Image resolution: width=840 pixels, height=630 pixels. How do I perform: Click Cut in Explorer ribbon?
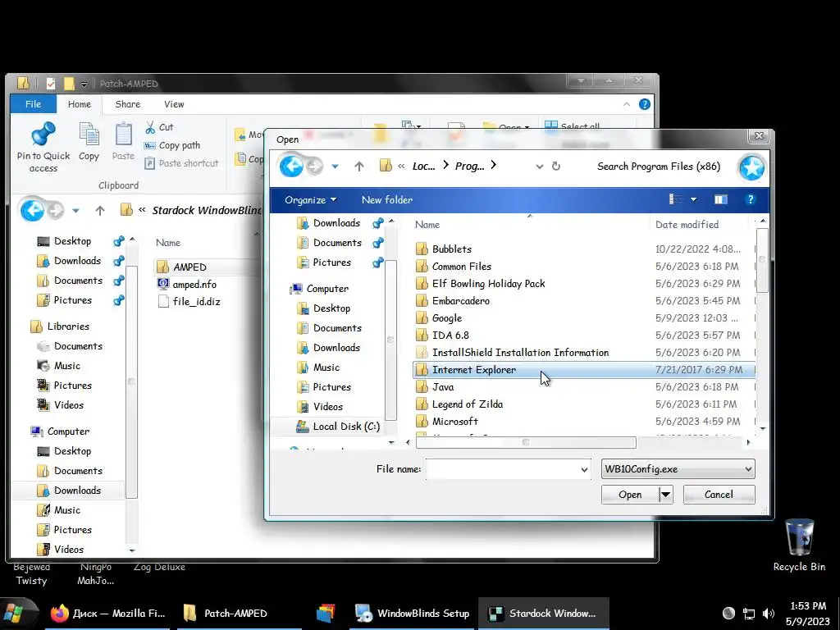160,127
